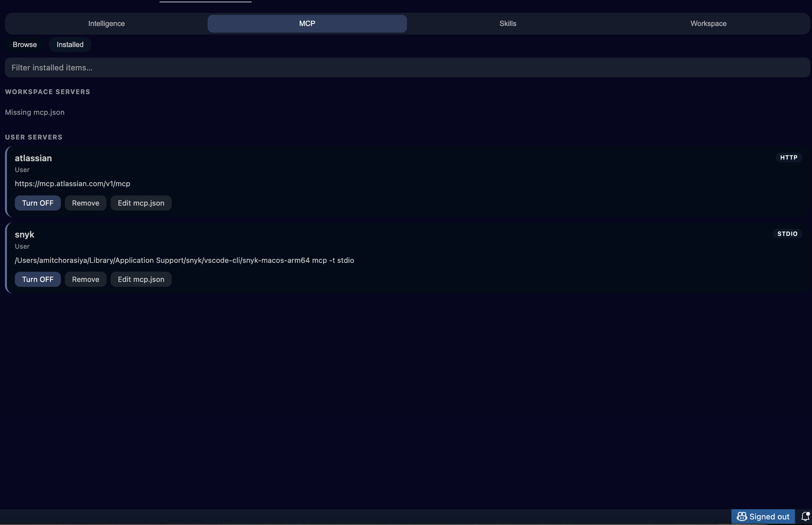The image size is (812, 525).
Task: Remove the atlassian server
Action: pyautogui.click(x=86, y=203)
